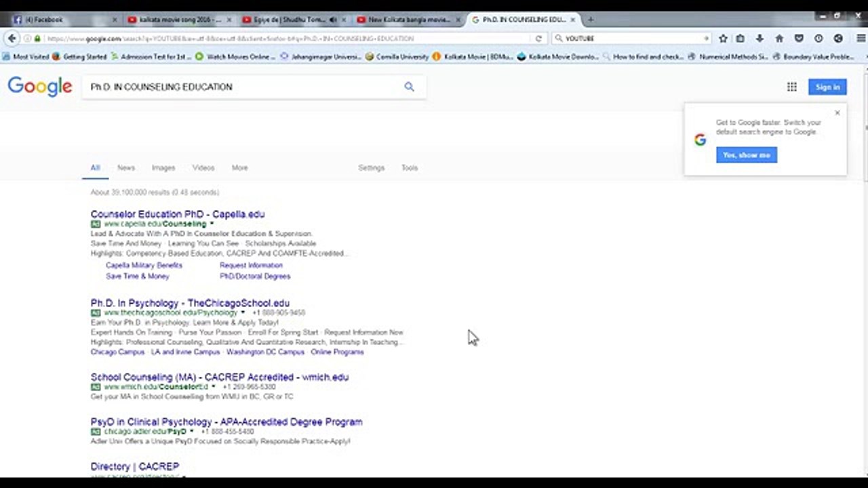
Task: Close the Facebook tab
Action: click(115, 20)
